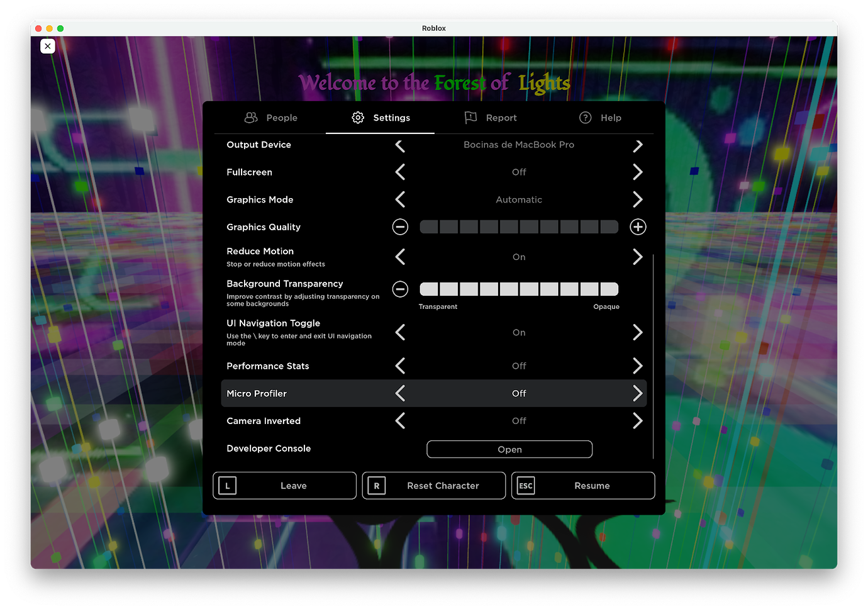
Task: Click the Settings gear icon
Action: pyautogui.click(x=357, y=117)
